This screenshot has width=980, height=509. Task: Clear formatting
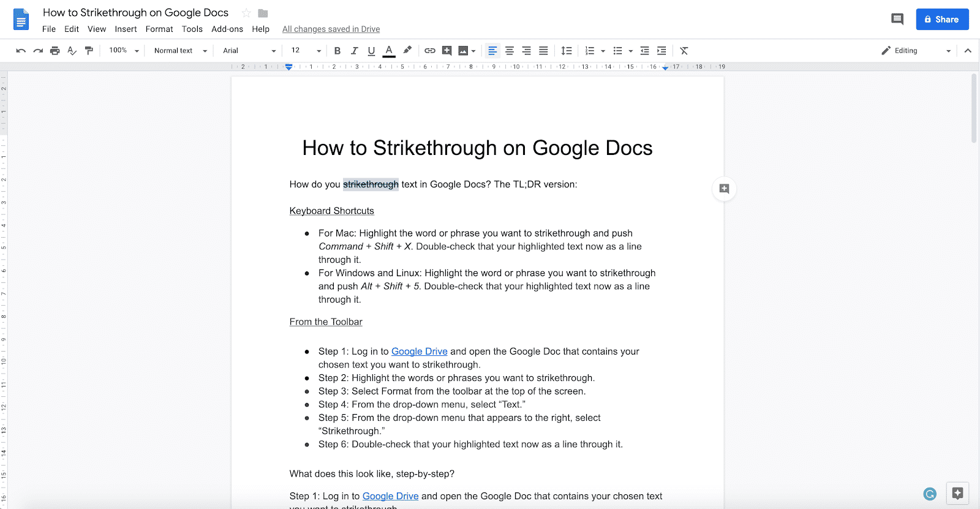[684, 51]
